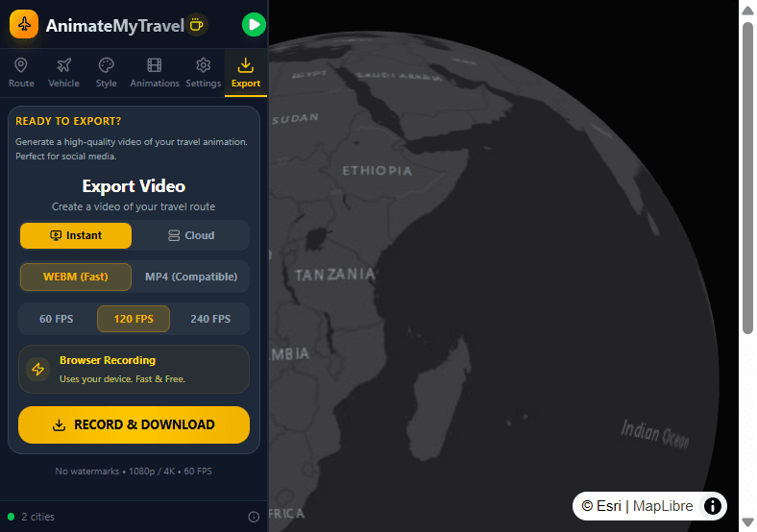Screen dimensions: 757x532
Task: Click the Record & Download button
Action: [x=134, y=424]
